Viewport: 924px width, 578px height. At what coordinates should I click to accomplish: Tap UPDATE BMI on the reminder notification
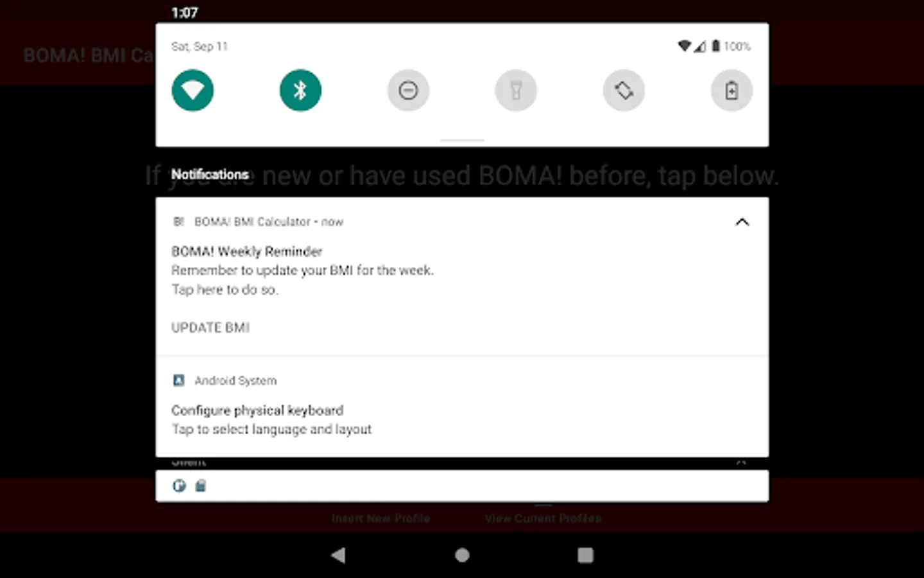point(210,328)
